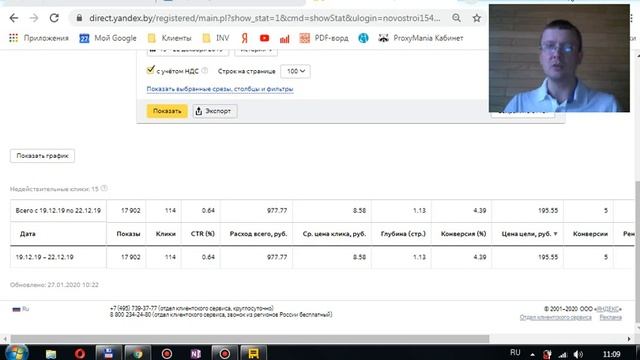Open the YouTube bookmark icon
This screenshot has height=360, width=640.
pos(264,38)
